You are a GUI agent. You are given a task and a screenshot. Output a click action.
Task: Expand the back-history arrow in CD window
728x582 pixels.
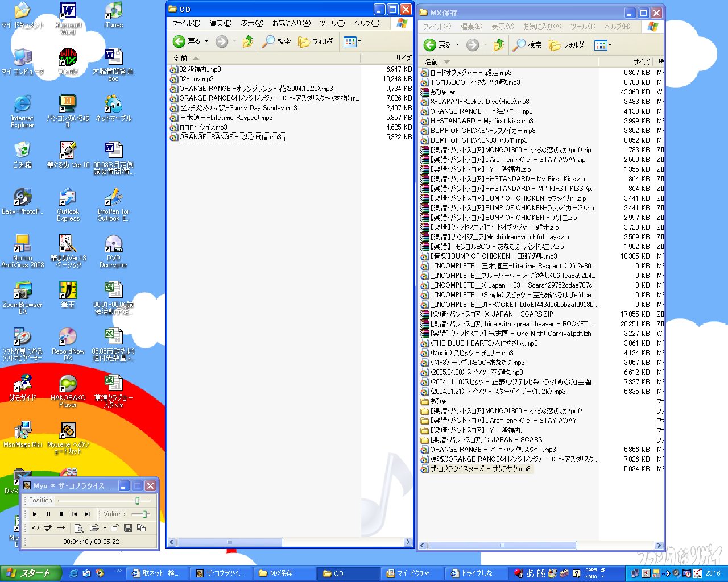coord(206,41)
